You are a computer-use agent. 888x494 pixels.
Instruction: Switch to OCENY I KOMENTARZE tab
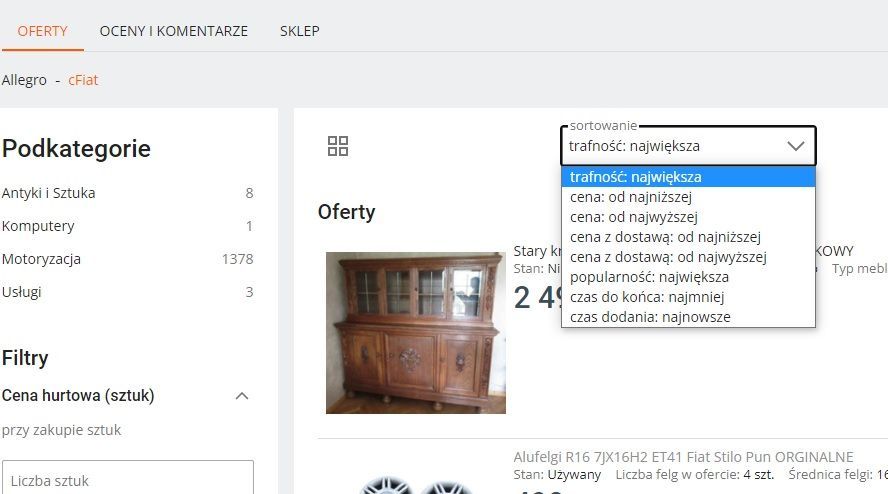(x=173, y=31)
